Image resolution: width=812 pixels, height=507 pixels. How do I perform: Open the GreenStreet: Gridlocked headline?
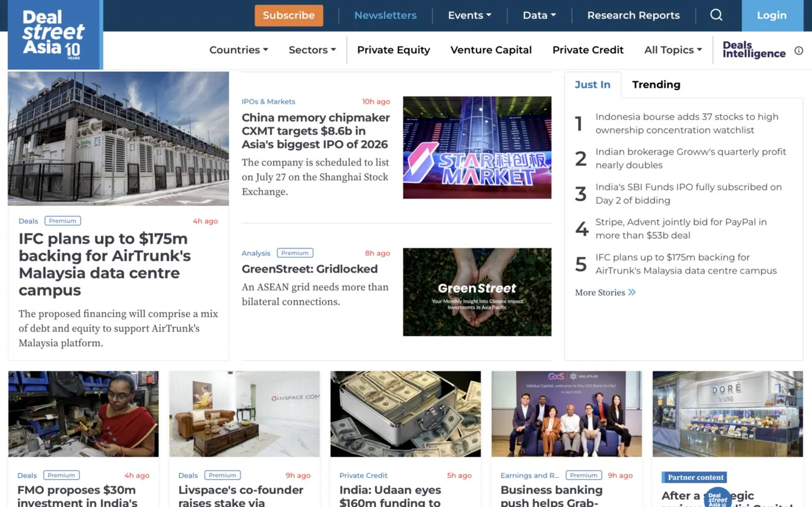309,269
